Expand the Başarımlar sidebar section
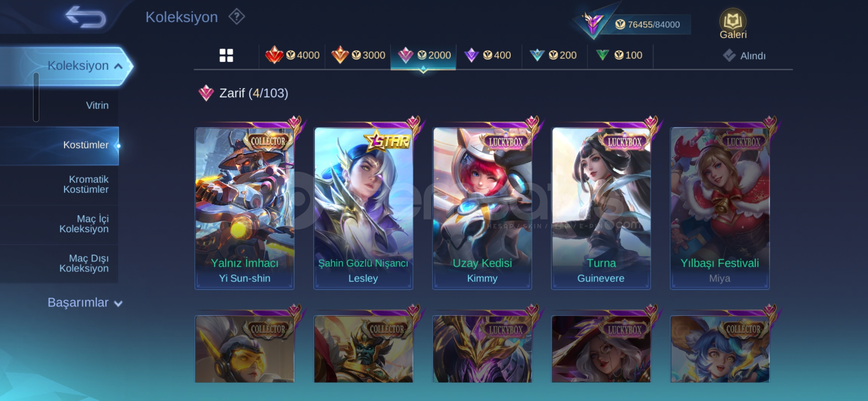 (x=85, y=303)
